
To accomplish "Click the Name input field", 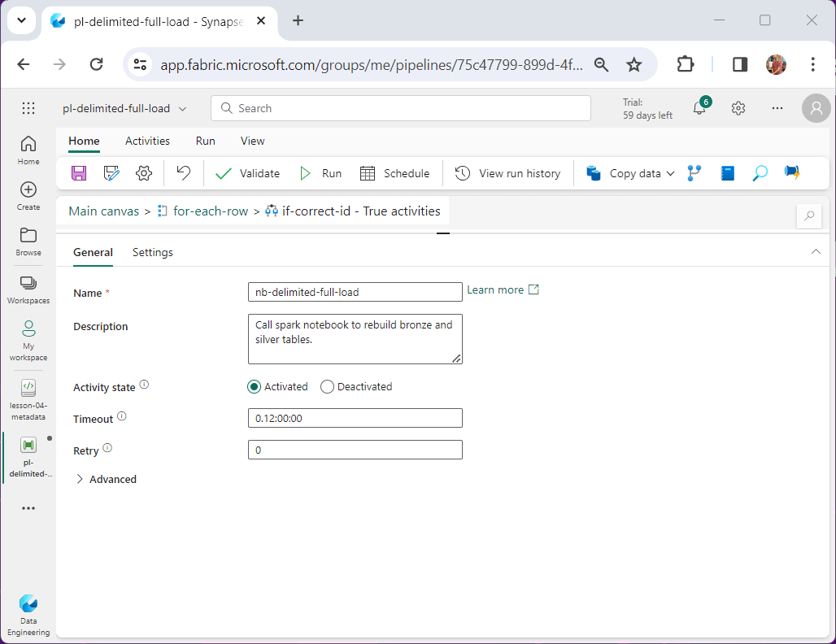I will (355, 292).
